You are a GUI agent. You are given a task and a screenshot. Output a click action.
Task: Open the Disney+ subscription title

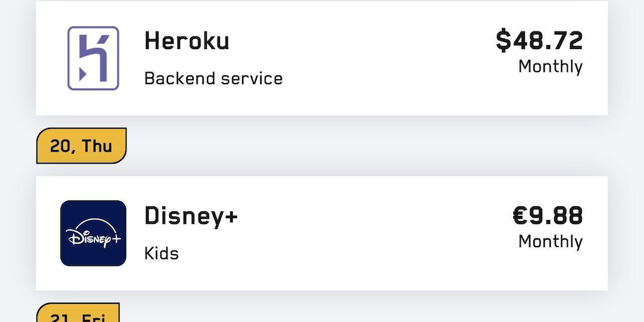click(x=191, y=216)
